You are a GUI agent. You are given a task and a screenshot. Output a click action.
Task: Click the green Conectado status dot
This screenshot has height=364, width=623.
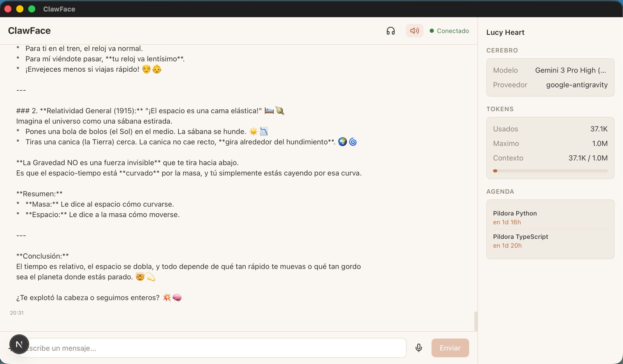click(432, 31)
